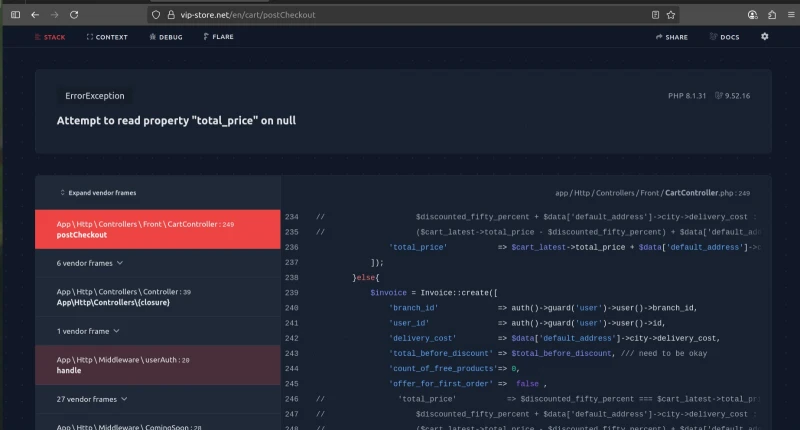Open the browser account icon
This screenshot has height=430, width=800.
click(x=753, y=15)
